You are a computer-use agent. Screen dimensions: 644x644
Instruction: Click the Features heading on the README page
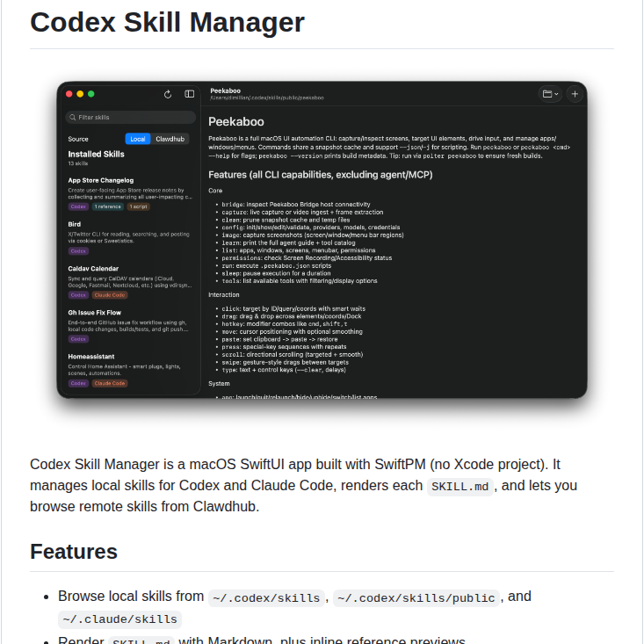click(74, 551)
